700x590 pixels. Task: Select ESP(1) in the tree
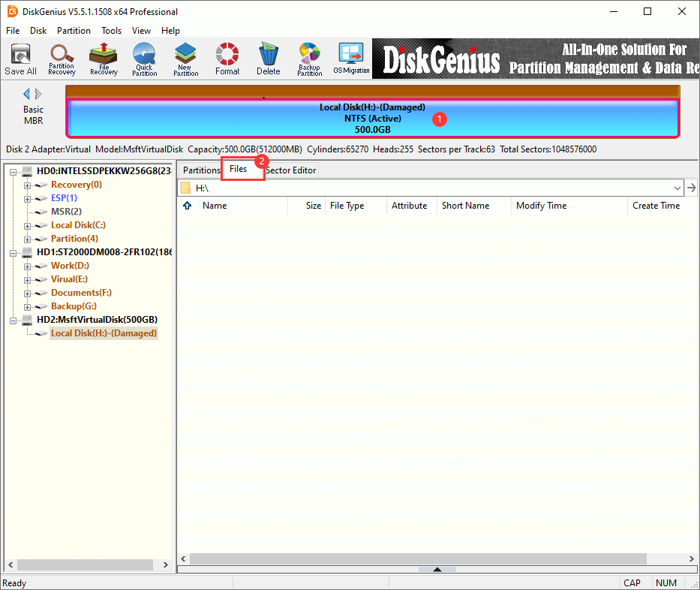point(64,198)
